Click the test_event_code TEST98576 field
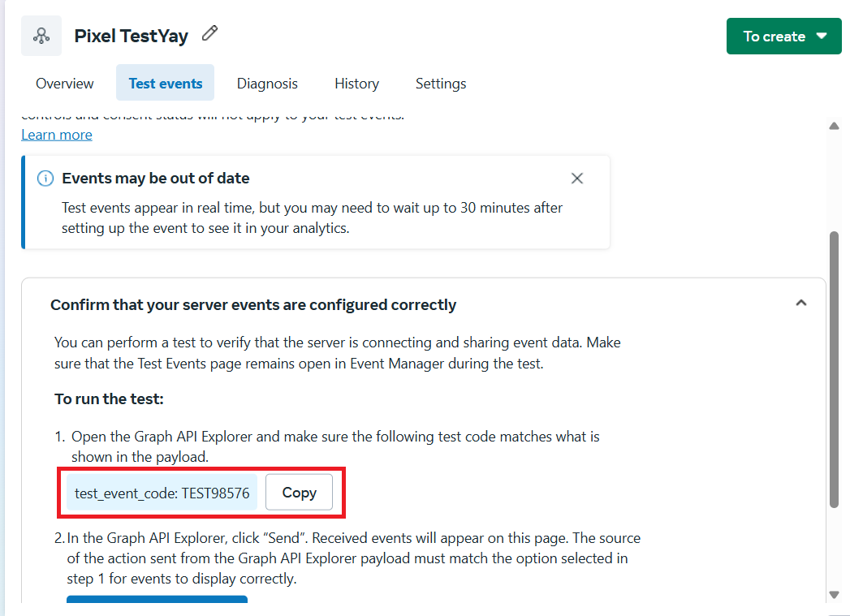 tap(162, 493)
